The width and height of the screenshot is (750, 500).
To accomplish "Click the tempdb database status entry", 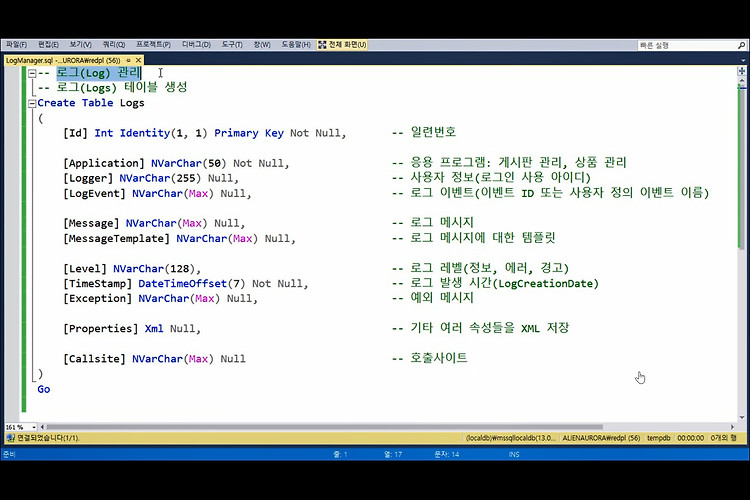I will click(x=659, y=438).
